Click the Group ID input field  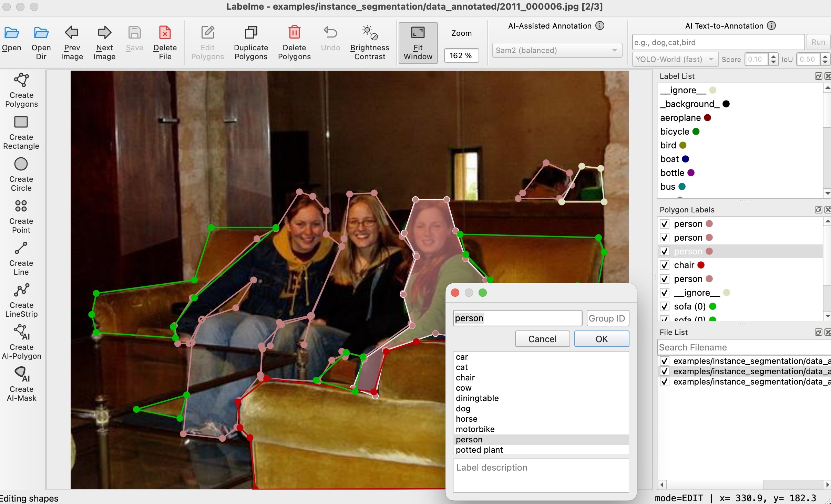607,318
